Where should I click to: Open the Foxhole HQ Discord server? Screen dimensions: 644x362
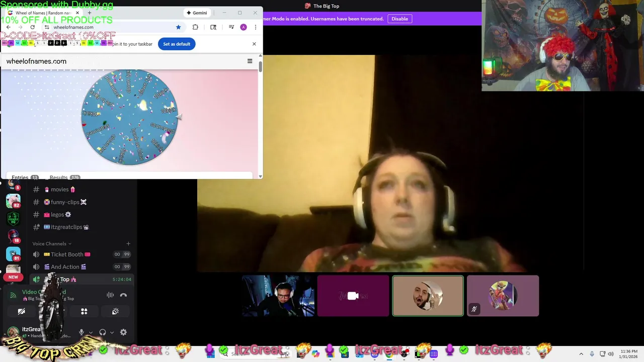13,219
